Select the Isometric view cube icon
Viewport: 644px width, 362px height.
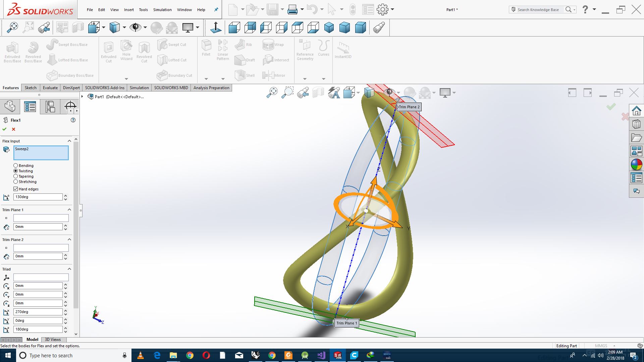(x=329, y=27)
